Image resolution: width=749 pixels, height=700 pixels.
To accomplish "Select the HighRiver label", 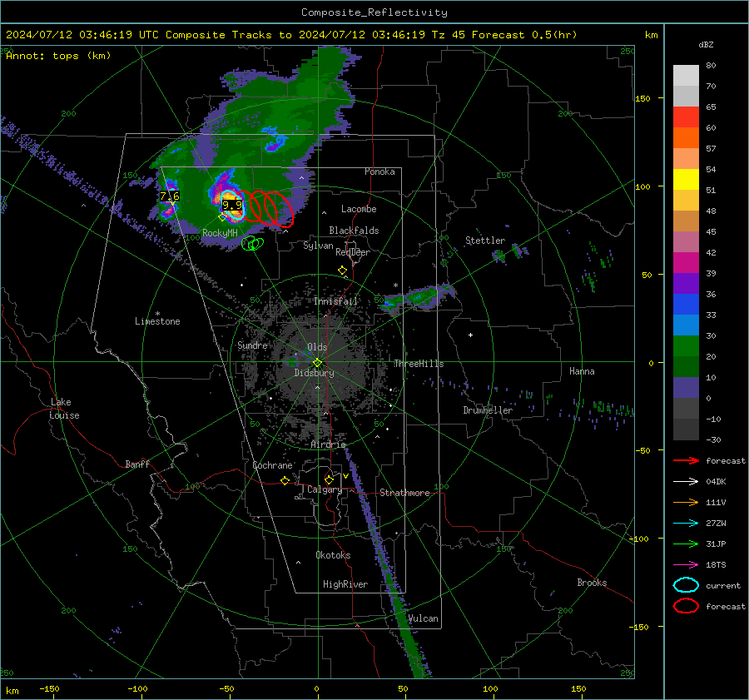I will pyautogui.click(x=345, y=584).
